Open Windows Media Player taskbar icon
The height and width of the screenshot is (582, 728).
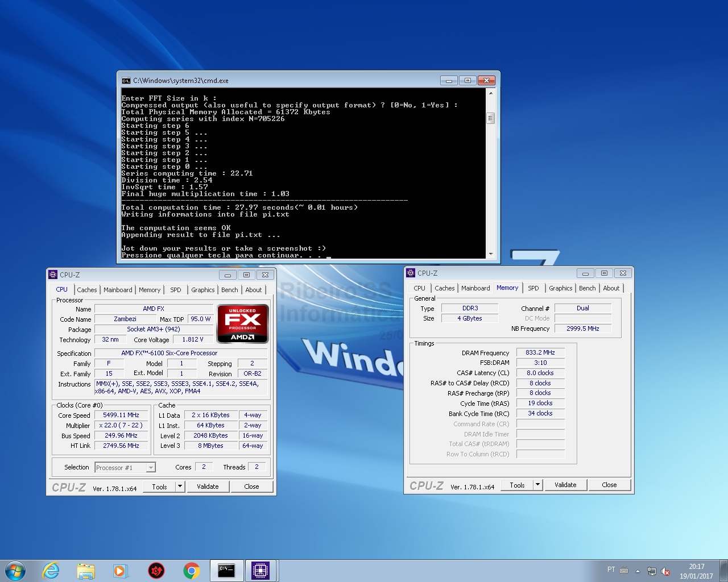pos(121,571)
